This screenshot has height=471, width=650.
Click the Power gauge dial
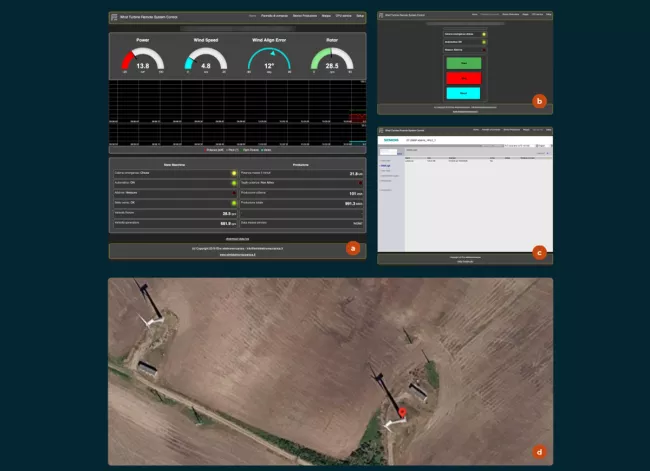coord(143,59)
